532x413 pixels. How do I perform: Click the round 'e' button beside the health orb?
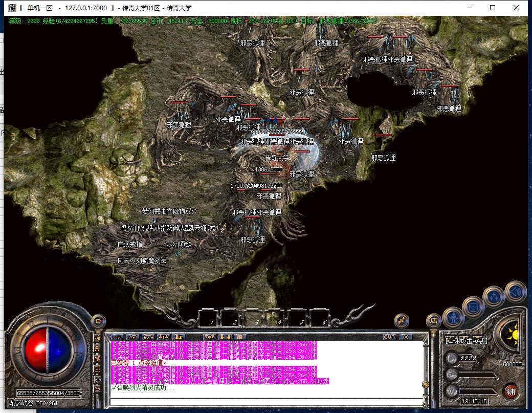tap(98, 321)
